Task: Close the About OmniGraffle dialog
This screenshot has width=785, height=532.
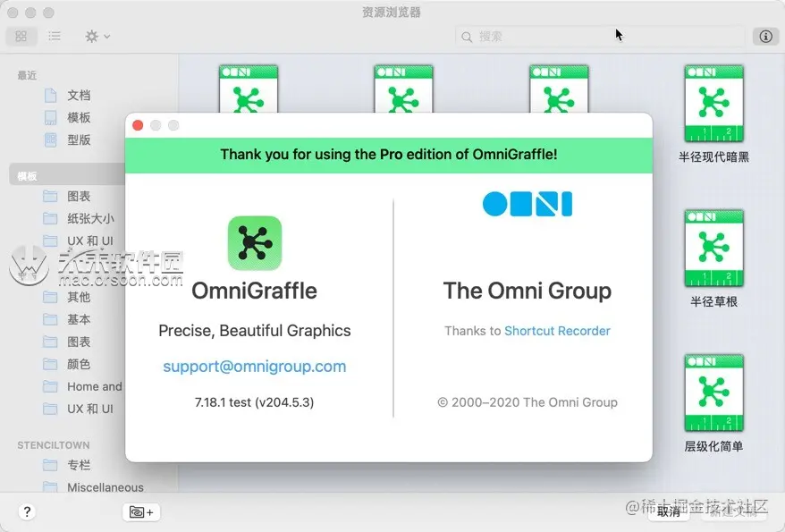Action: [x=138, y=125]
